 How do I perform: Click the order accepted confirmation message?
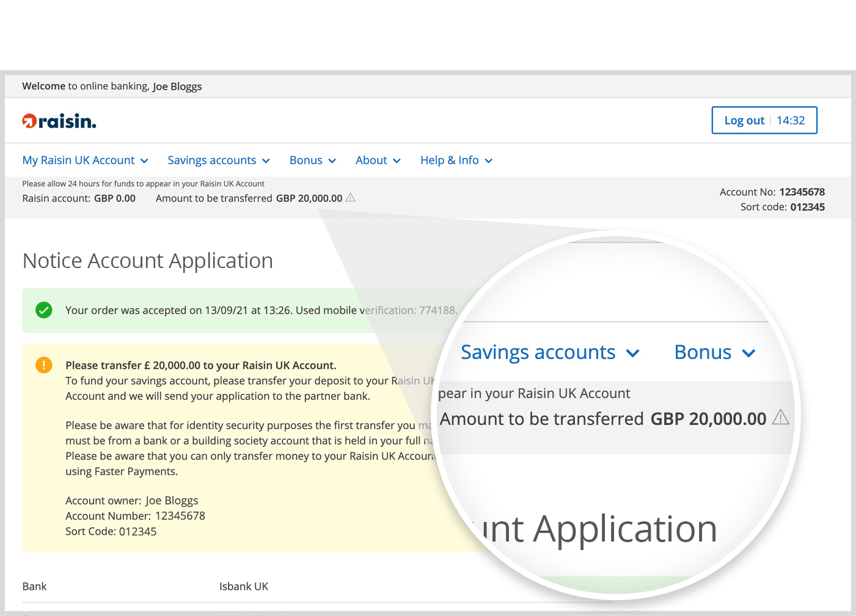pyautogui.click(x=262, y=310)
